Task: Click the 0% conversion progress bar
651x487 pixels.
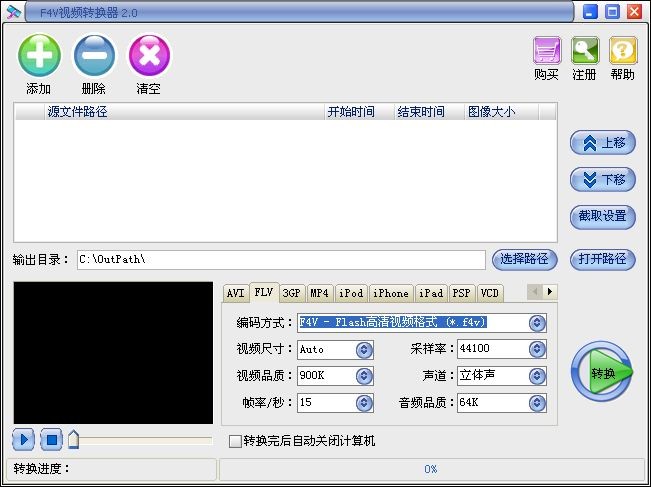Action: tap(431, 470)
